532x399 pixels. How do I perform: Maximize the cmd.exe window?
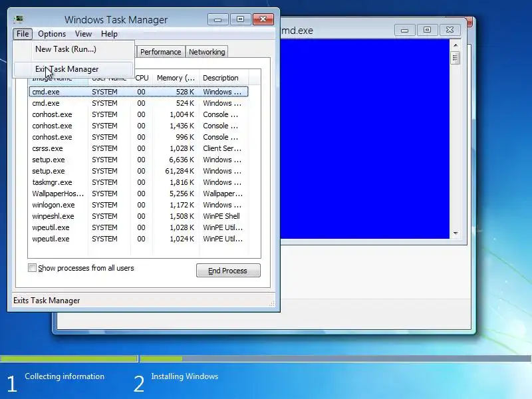427,30
